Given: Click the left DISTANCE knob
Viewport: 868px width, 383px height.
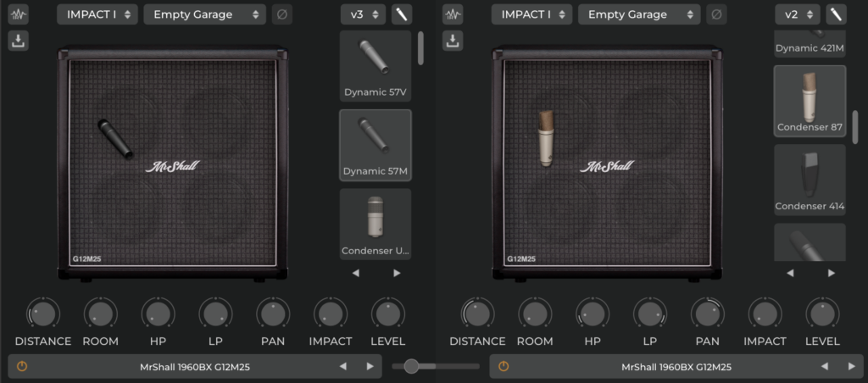Looking at the screenshot, I should (x=43, y=314).
